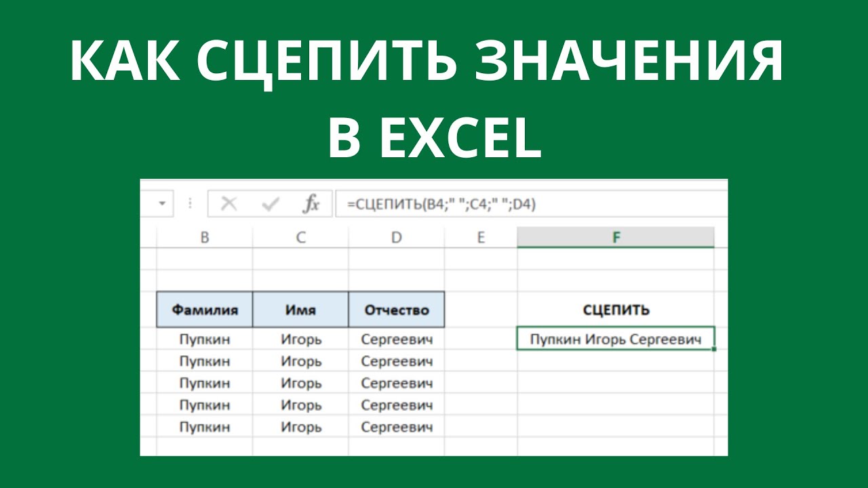Click the СЦЕПИТЬ label cell
Viewport: 868px width, 488px height.
(x=616, y=310)
